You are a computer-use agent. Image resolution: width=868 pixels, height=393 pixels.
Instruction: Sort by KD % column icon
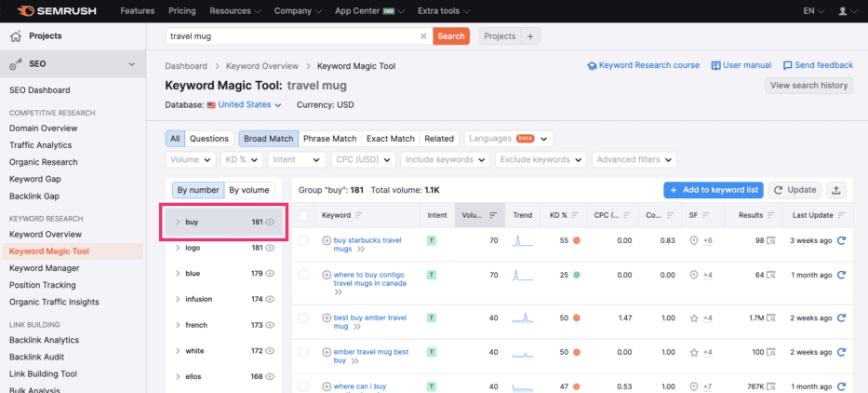click(575, 216)
